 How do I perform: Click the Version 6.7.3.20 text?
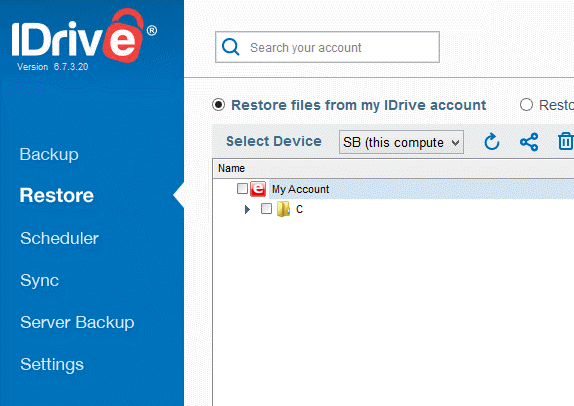pyautogui.click(x=52, y=67)
